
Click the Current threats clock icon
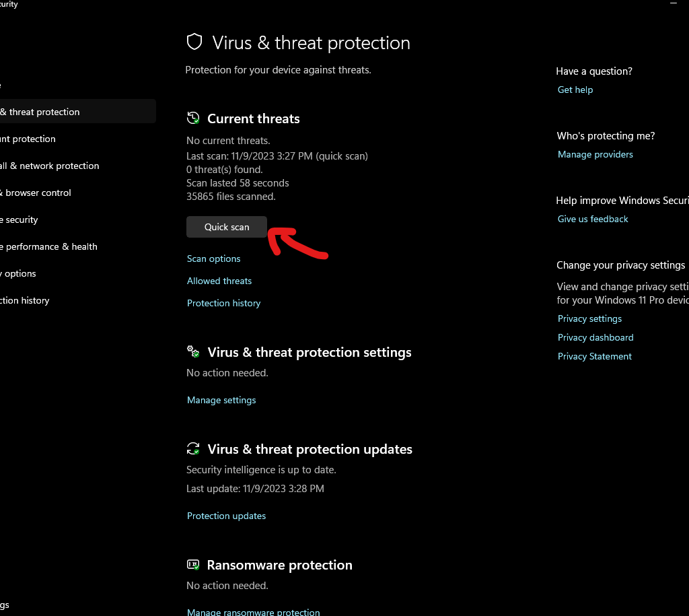pyautogui.click(x=193, y=118)
